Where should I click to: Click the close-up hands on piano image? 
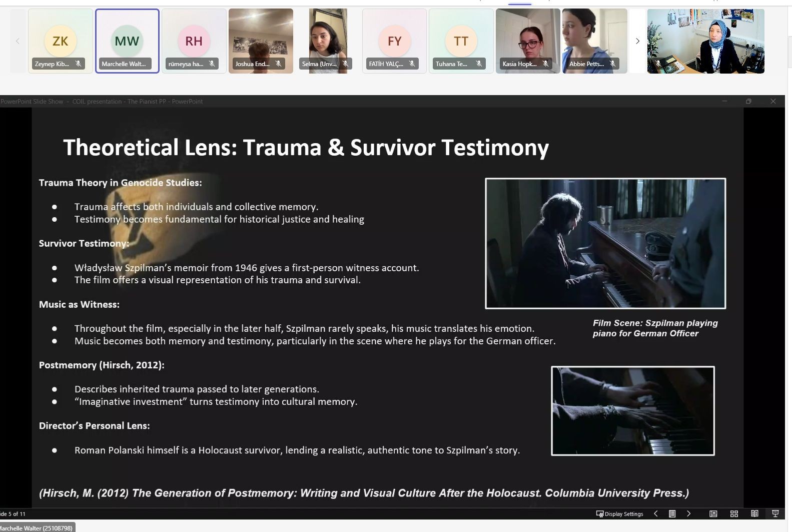633,411
